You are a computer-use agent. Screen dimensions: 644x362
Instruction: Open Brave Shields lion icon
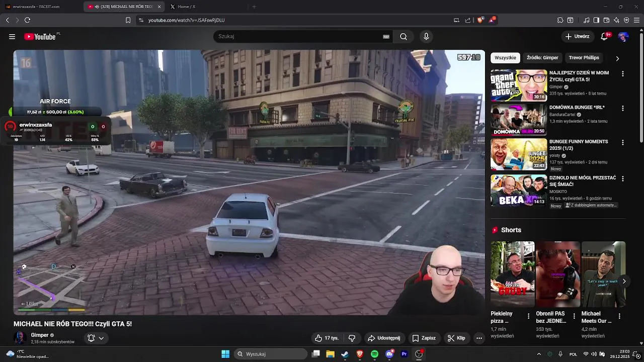pyautogui.click(x=480, y=20)
